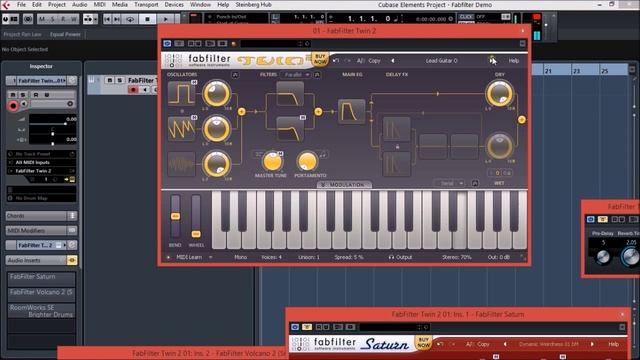Open the Steinberg Hub menu
This screenshot has height=360, width=640.
click(x=253, y=4)
